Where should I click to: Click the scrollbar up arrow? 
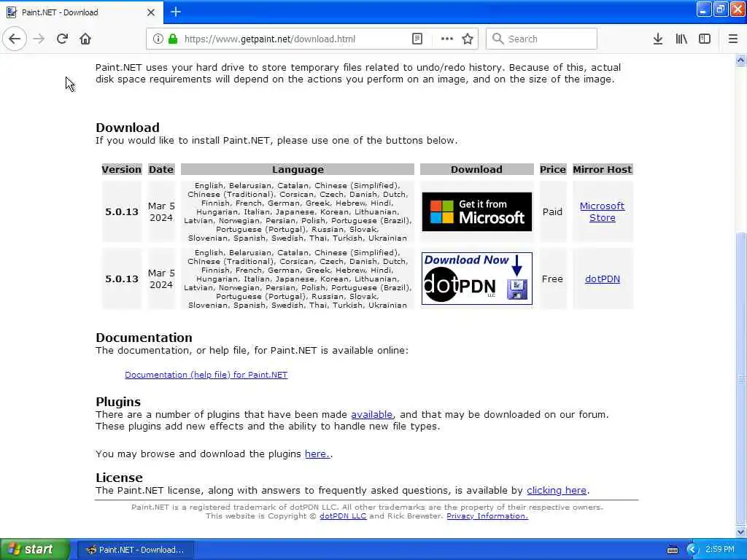[741, 60]
